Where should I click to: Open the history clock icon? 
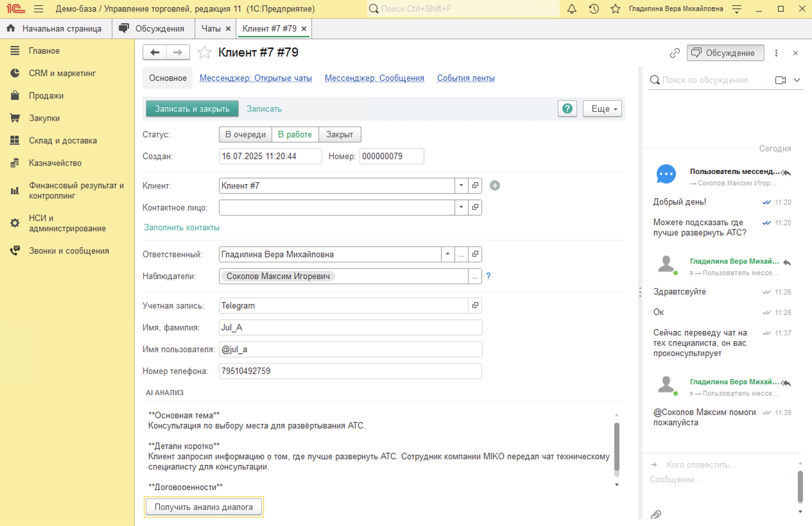(x=594, y=9)
